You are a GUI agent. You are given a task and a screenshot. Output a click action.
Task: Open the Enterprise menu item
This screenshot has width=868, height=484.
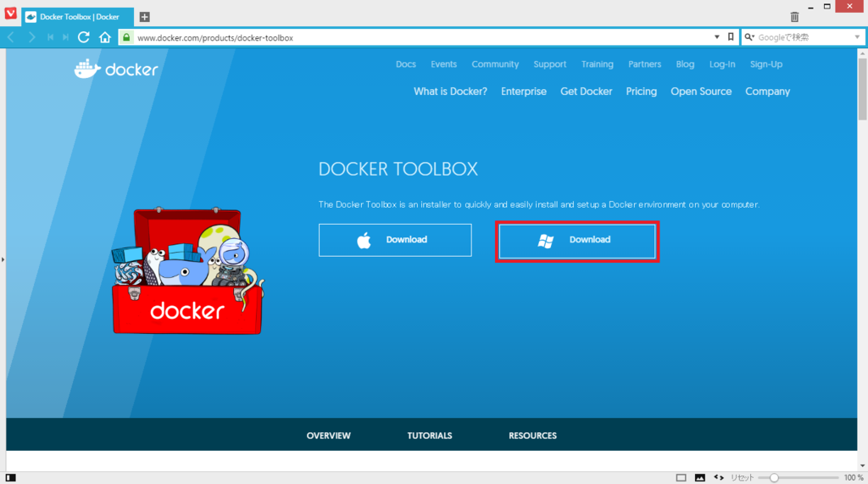524,92
